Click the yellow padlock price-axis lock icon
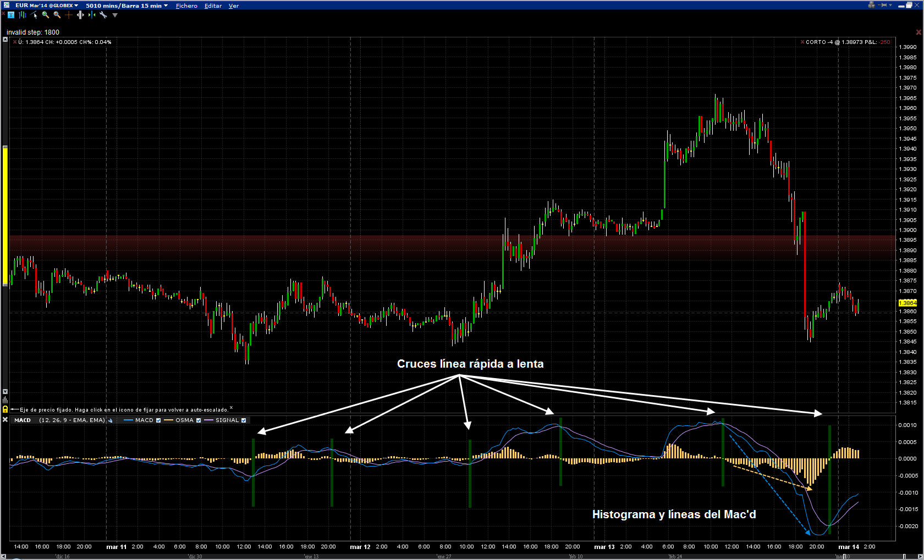 click(x=5, y=409)
